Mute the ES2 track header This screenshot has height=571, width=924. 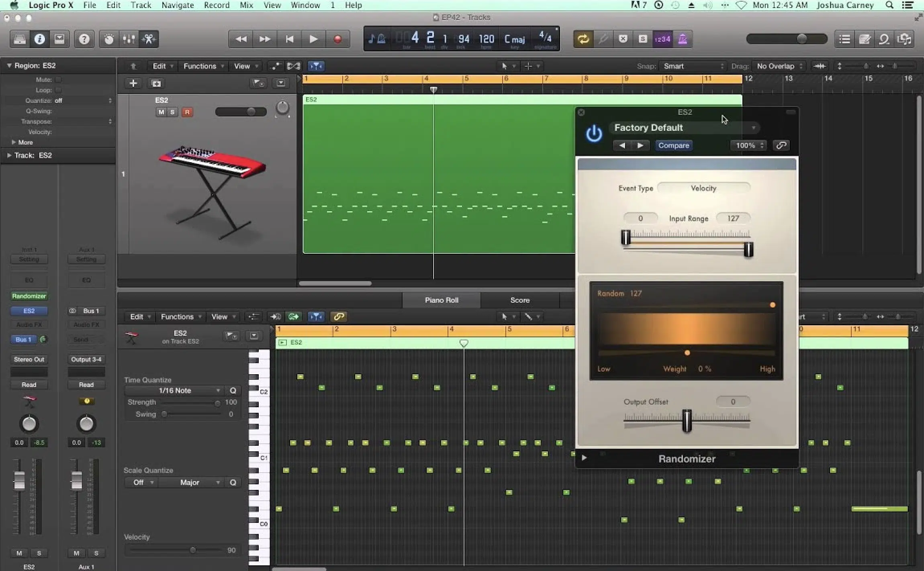161,112
